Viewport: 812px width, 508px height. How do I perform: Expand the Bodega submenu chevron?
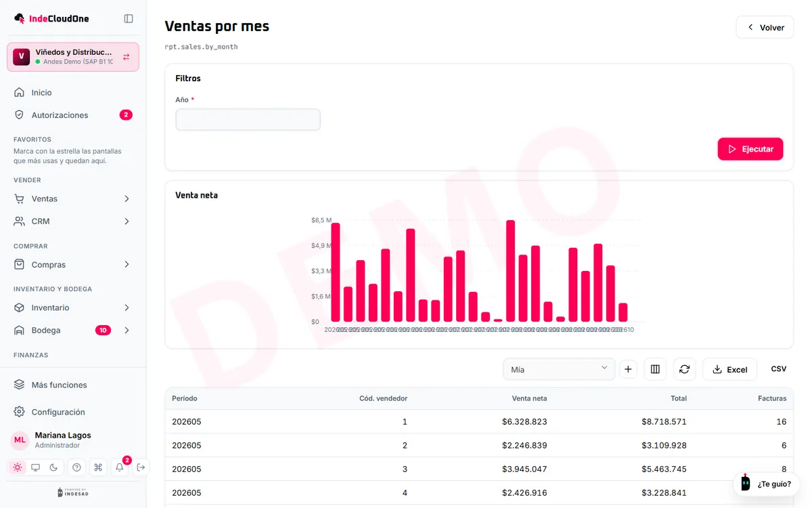[127, 331]
